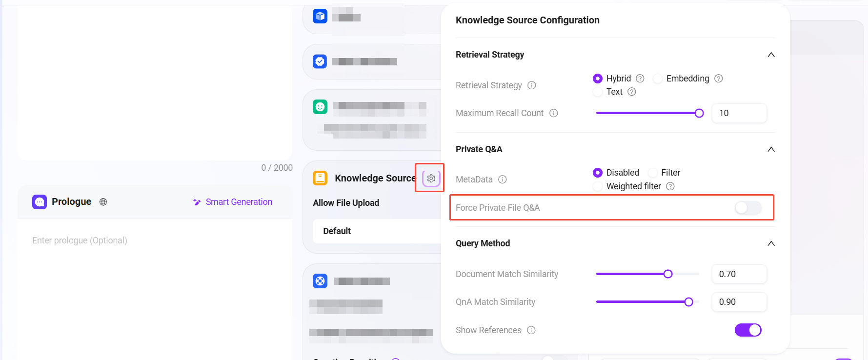This screenshot has height=360, width=868.
Task: Click the MetaData info icon
Action: 502,180
